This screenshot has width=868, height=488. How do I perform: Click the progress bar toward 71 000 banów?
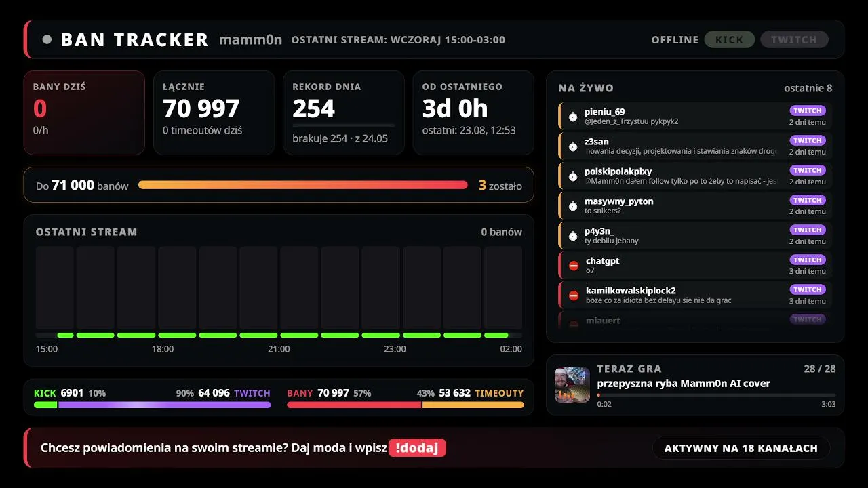pyautogui.click(x=303, y=185)
